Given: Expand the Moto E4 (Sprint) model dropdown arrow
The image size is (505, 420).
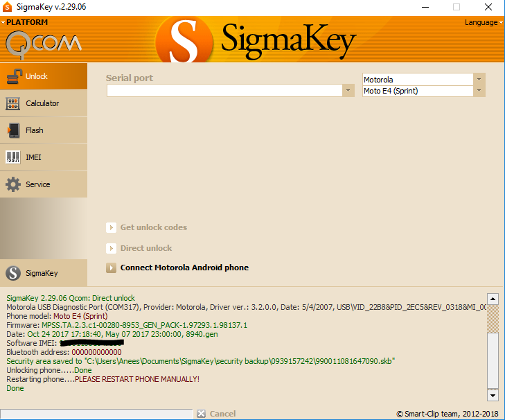Looking at the screenshot, I should tap(479, 91).
